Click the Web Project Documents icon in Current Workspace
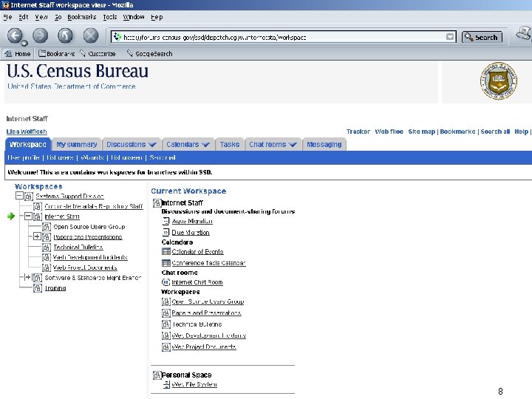The height and width of the screenshot is (399, 532). tap(166, 347)
